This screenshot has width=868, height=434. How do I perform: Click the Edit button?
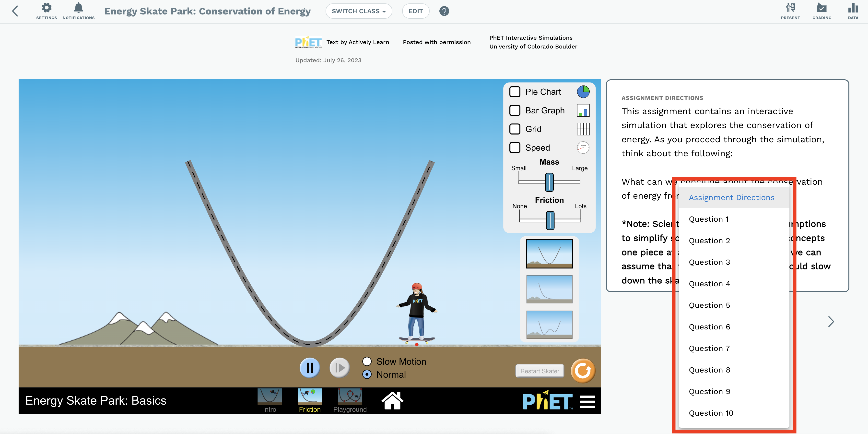(415, 11)
